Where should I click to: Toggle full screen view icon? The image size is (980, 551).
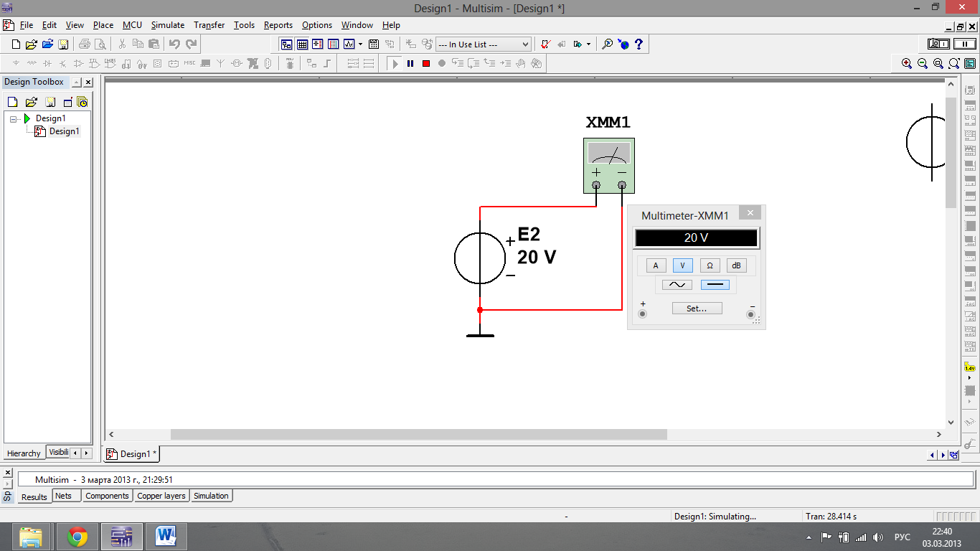970,63
